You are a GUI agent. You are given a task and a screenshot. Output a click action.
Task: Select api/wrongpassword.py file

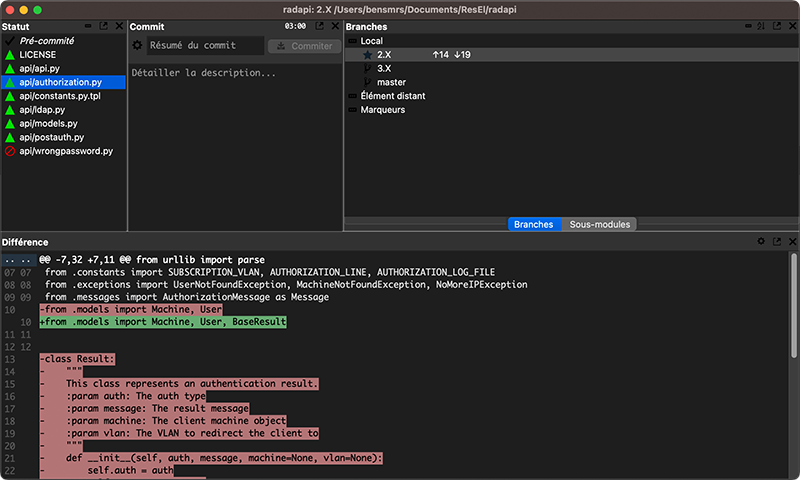(x=64, y=151)
